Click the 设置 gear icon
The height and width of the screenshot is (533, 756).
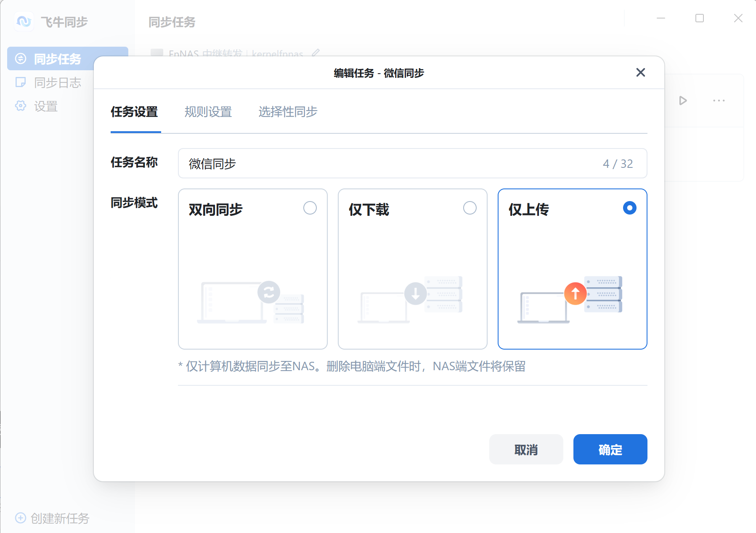click(x=21, y=106)
